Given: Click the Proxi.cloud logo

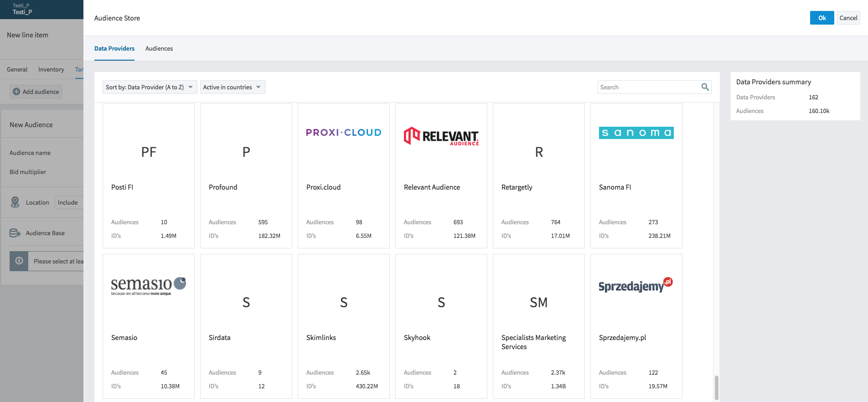Looking at the screenshot, I should tap(344, 133).
